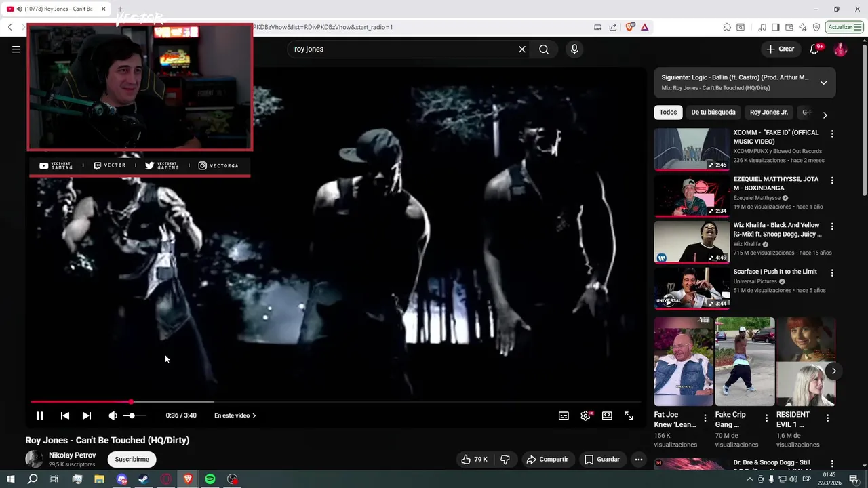The height and width of the screenshot is (488, 868).
Task: Open Brave Rewards triangle icon
Action: (644, 27)
